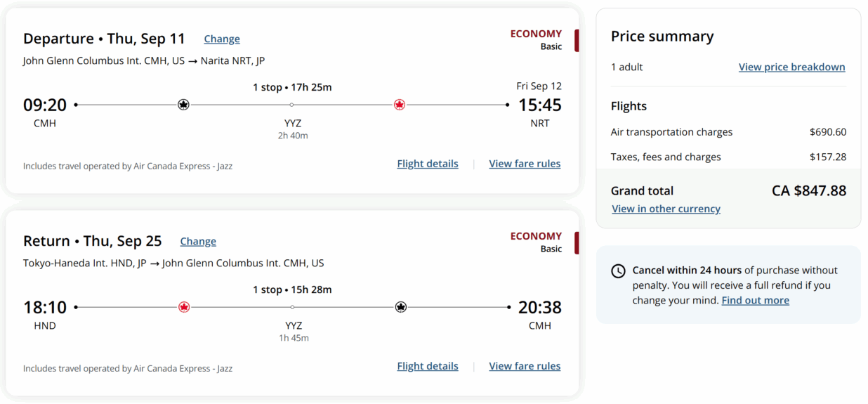Open View price breakdown link
The height and width of the screenshot is (404, 868).
(791, 67)
